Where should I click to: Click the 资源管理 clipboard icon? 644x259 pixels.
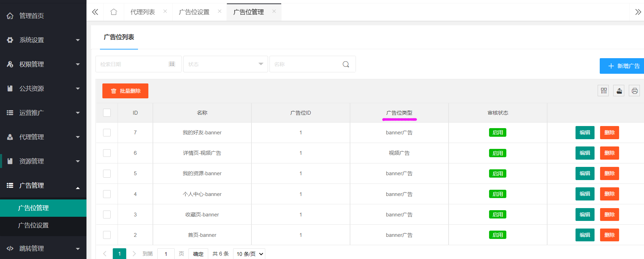pos(10,161)
